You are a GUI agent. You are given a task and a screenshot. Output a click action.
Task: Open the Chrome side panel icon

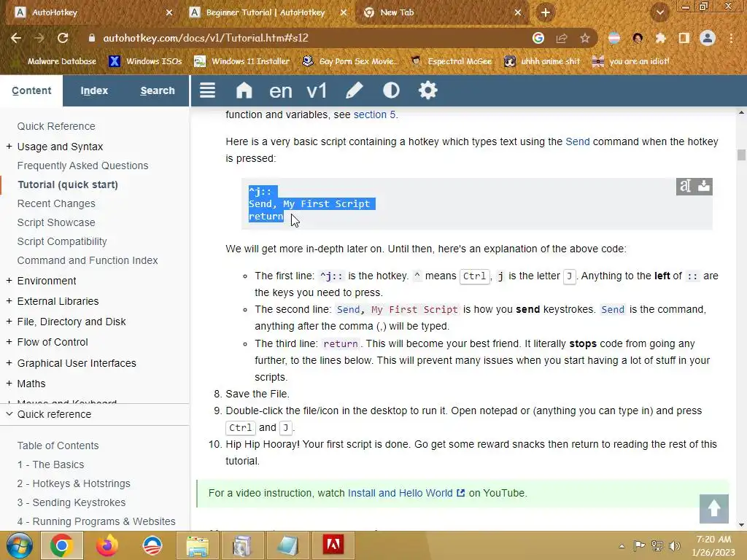click(684, 38)
